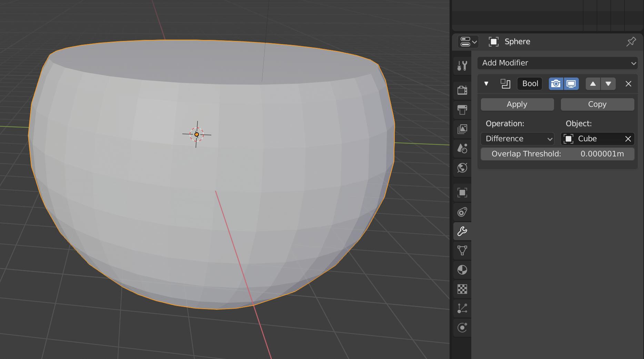This screenshot has height=359, width=644.
Task: Copy the Bool modifier
Action: (597, 104)
